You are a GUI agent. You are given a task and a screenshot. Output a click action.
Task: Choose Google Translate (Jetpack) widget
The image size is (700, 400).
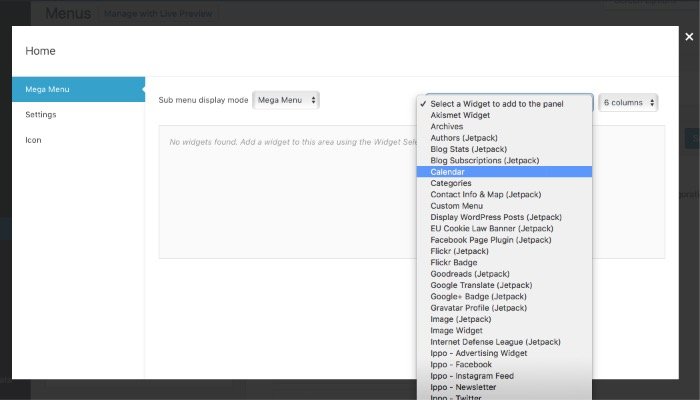pyautogui.click(x=485, y=285)
